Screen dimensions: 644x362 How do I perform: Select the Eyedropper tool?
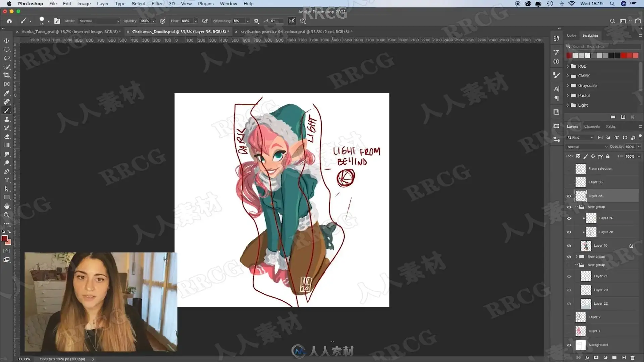[7, 93]
